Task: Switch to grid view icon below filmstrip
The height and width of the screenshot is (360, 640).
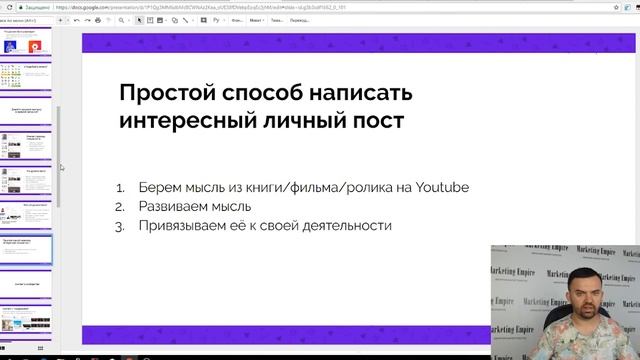Action: (x=40, y=348)
